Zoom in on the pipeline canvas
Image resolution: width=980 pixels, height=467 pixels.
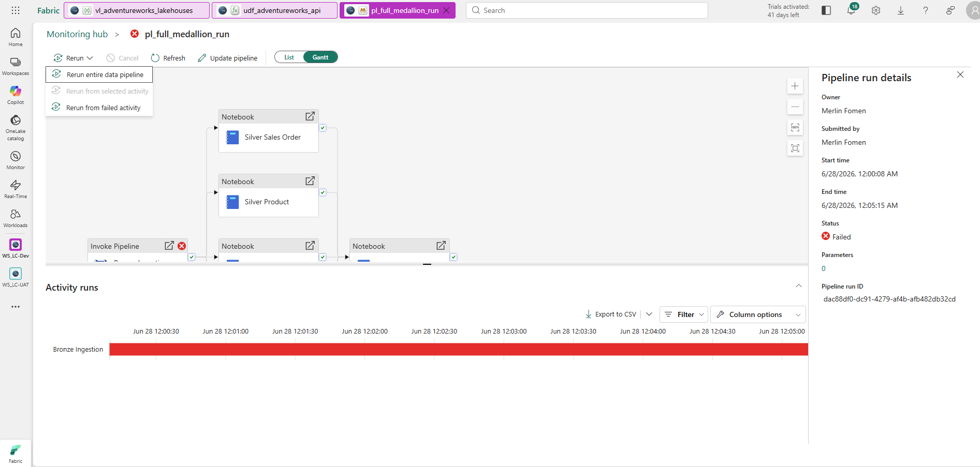click(x=795, y=86)
